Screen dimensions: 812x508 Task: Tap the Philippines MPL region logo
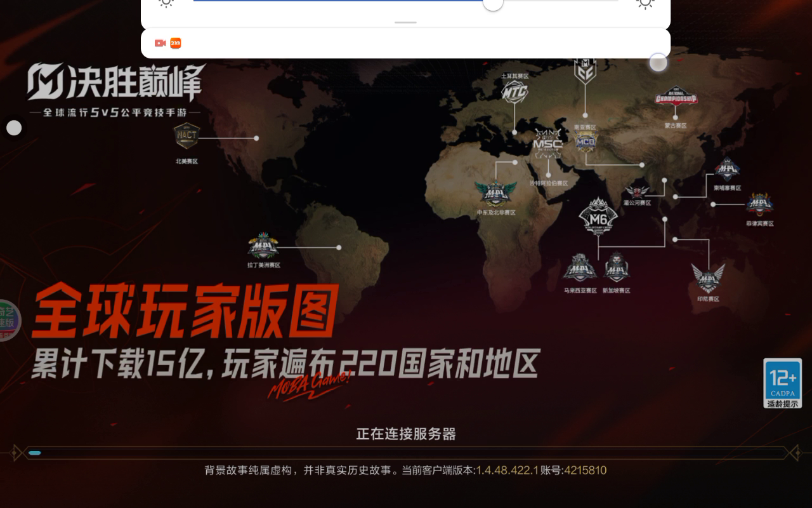point(759,204)
